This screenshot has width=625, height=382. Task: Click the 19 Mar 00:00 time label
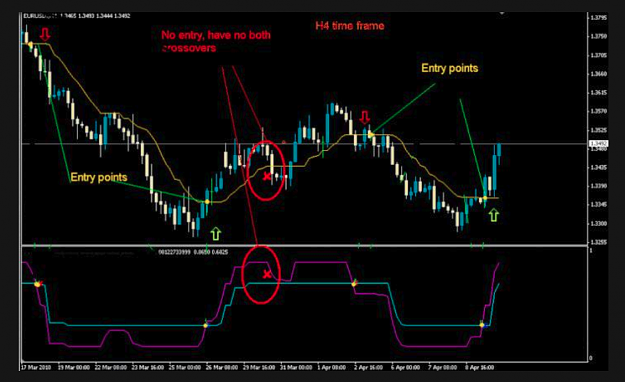74,367
